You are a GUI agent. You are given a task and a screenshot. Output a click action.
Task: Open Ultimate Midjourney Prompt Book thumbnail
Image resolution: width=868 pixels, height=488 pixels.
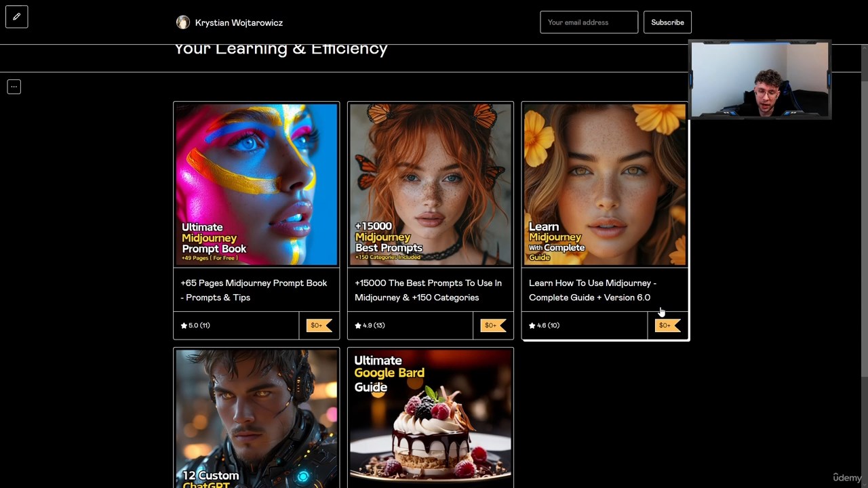[256, 184]
